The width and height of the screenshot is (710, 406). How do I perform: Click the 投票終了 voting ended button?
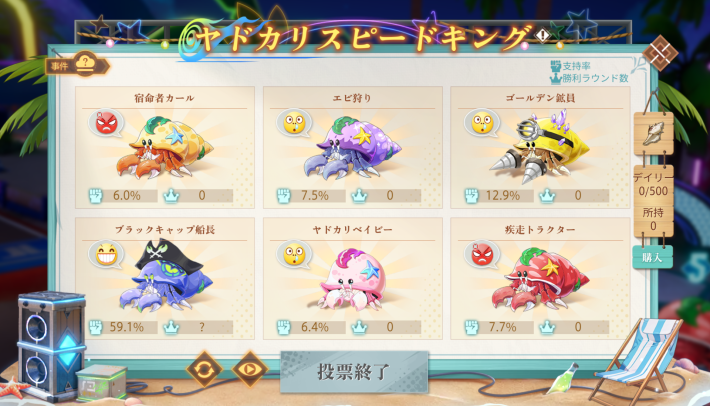[x=354, y=372]
